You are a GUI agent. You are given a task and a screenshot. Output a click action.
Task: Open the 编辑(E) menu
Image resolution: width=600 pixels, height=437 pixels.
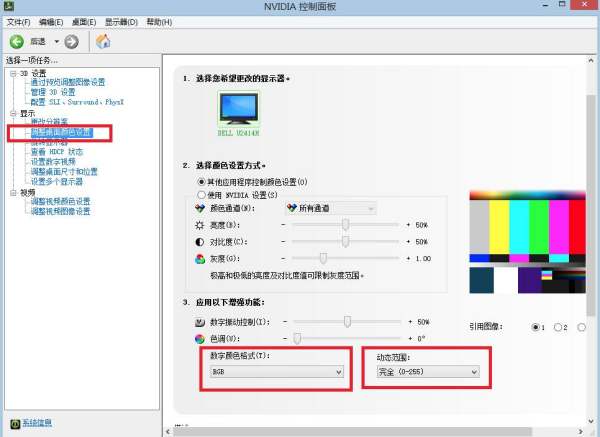51,22
